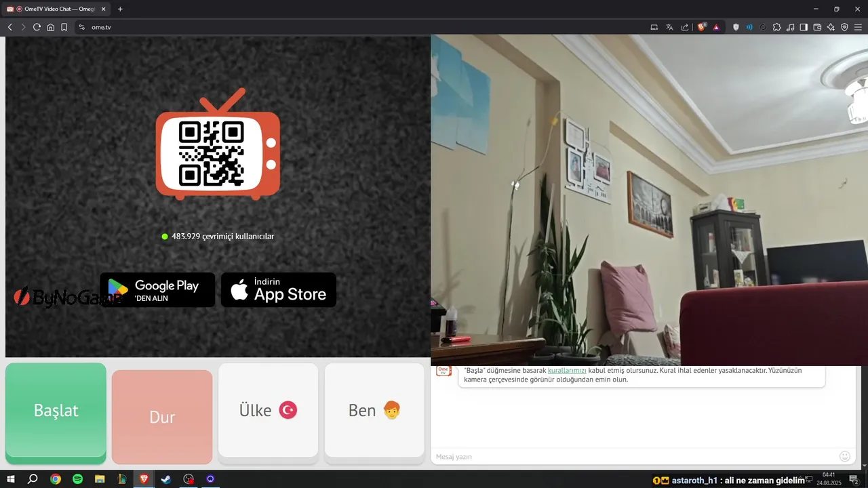Open the browser hamburger menu
Screen dimensions: 868x488
click(x=858, y=27)
